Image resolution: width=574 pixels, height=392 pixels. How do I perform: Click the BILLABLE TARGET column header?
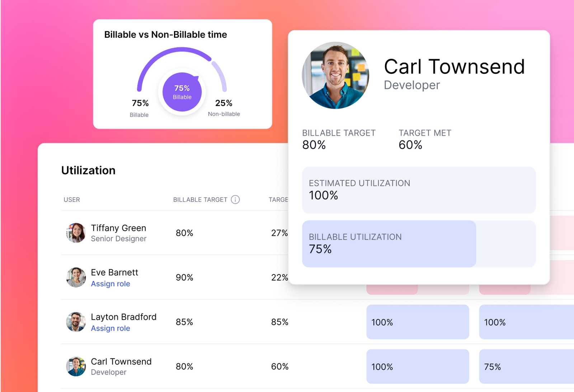pyautogui.click(x=200, y=200)
